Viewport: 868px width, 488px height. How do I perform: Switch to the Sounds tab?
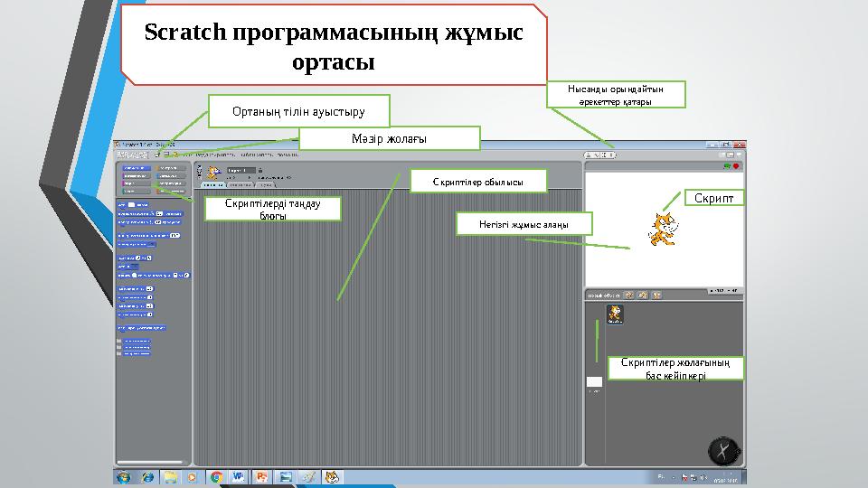coord(266,184)
